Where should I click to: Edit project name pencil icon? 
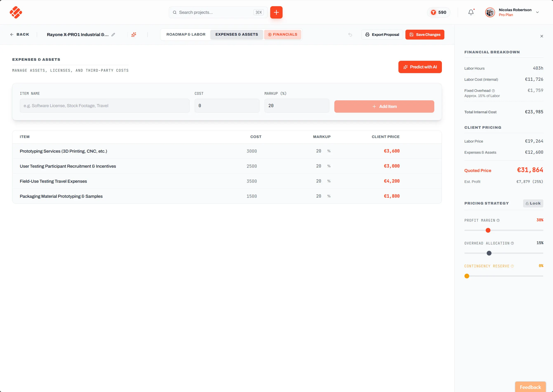point(113,35)
